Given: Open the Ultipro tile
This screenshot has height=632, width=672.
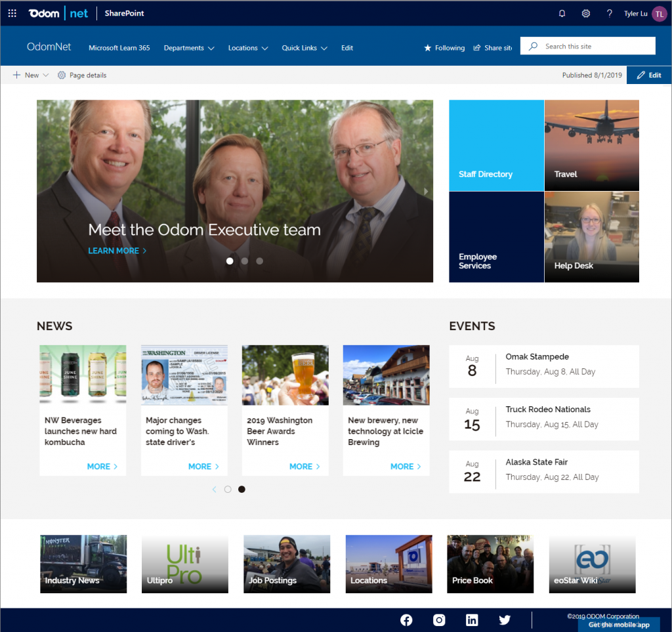Looking at the screenshot, I should pos(184,564).
